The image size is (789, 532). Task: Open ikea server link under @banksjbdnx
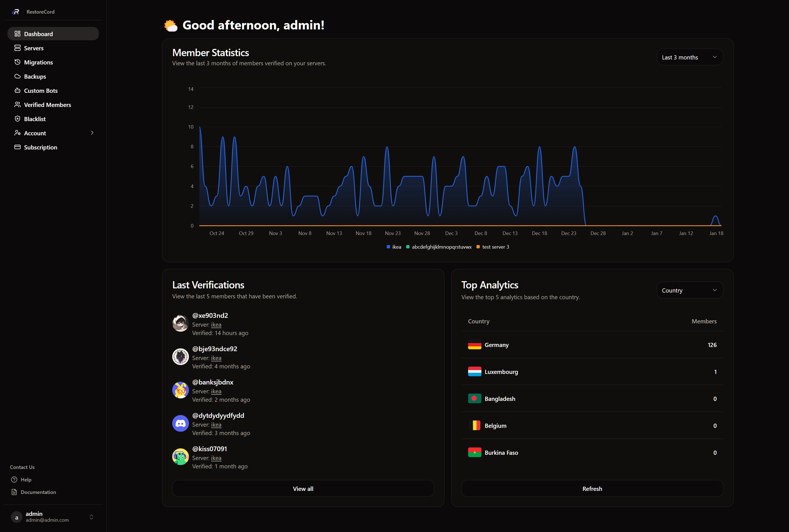216,391
